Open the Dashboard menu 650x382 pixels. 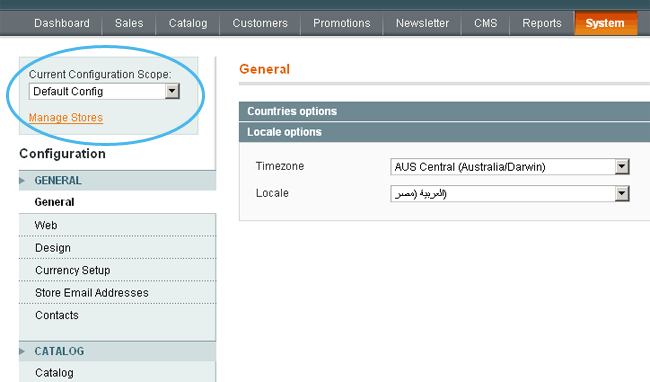pos(62,23)
